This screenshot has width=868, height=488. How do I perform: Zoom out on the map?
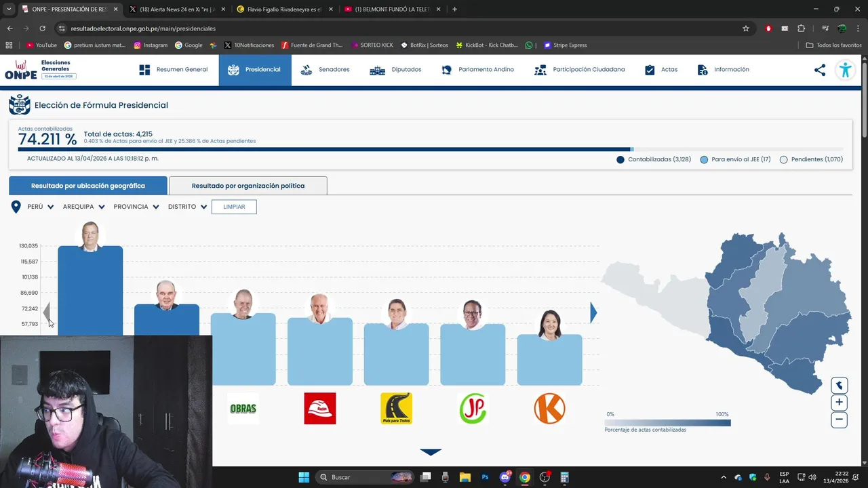[x=839, y=420]
